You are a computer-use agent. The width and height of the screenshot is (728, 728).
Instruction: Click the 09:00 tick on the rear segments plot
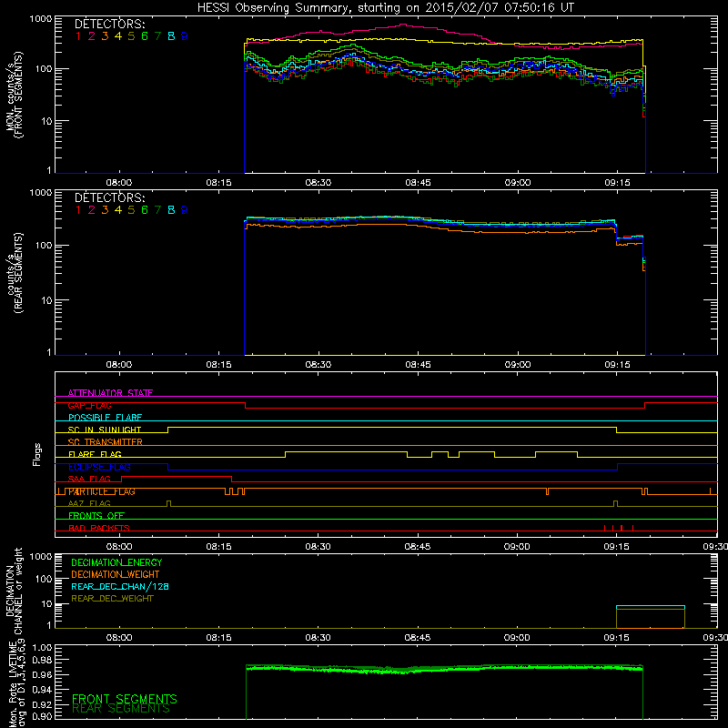tap(518, 365)
